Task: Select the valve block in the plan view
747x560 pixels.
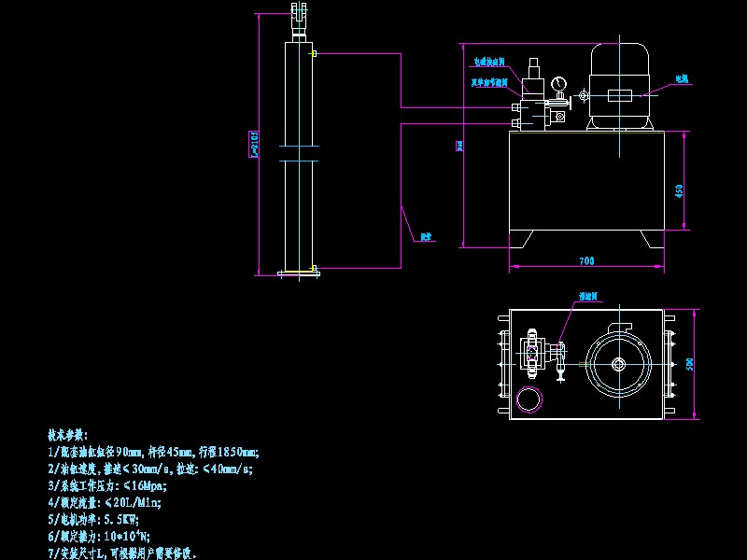Action: [531, 354]
